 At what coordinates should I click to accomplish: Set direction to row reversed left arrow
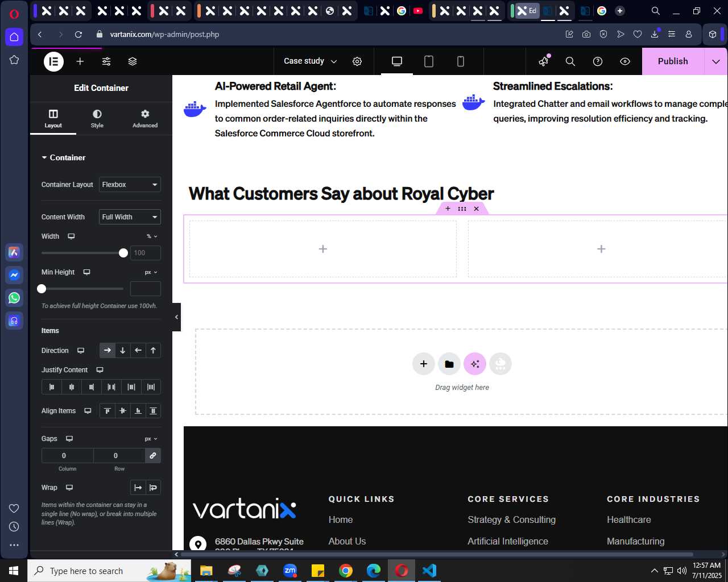click(x=138, y=351)
